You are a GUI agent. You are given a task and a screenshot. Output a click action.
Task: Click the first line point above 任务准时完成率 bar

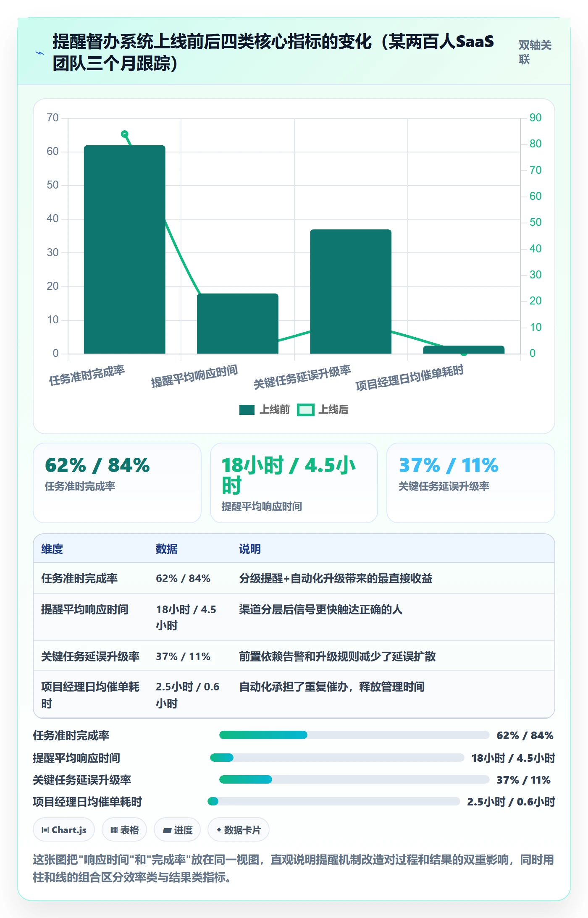(124, 134)
